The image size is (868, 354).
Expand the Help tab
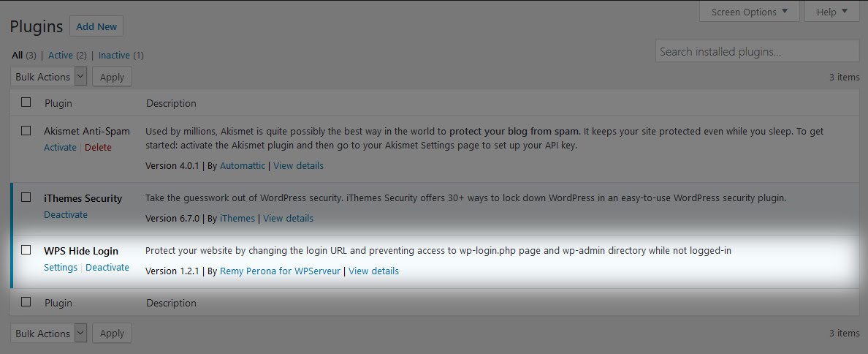[x=832, y=12]
